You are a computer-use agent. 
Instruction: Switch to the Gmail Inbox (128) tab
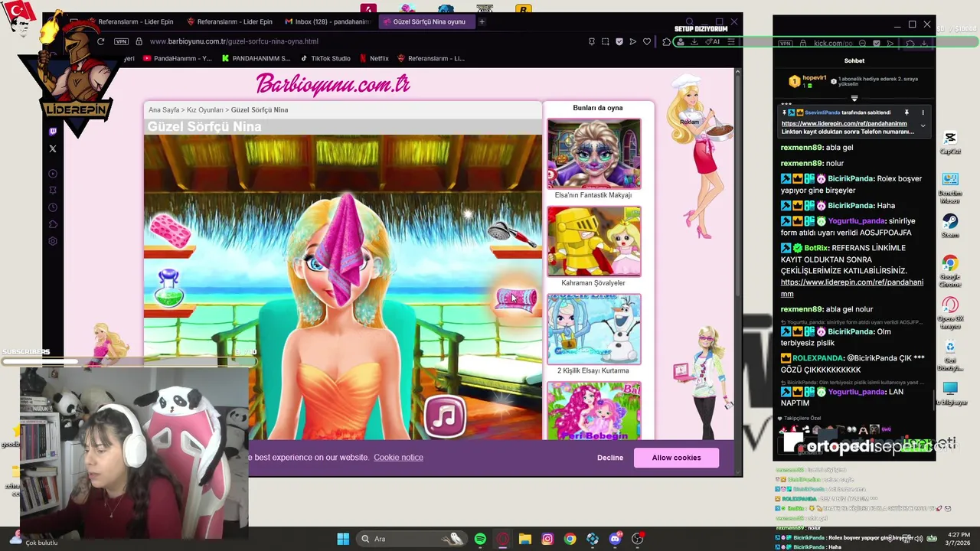pyautogui.click(x=328, y=21)
